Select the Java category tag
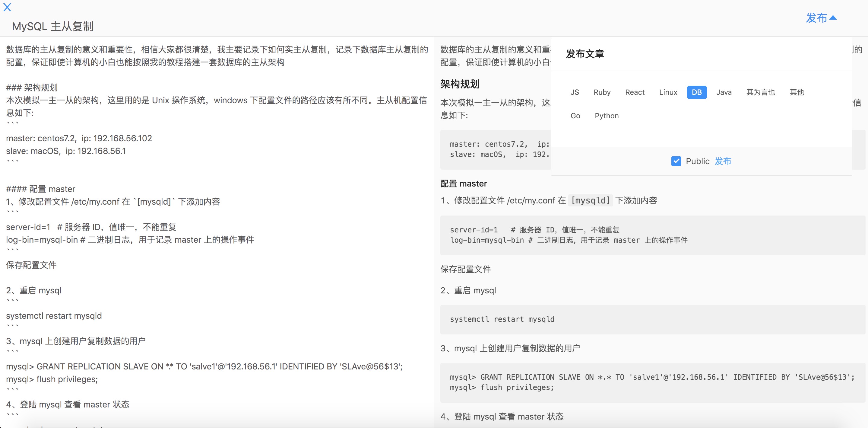The height and width of the screenshot is (428, 868). point(724,92)
